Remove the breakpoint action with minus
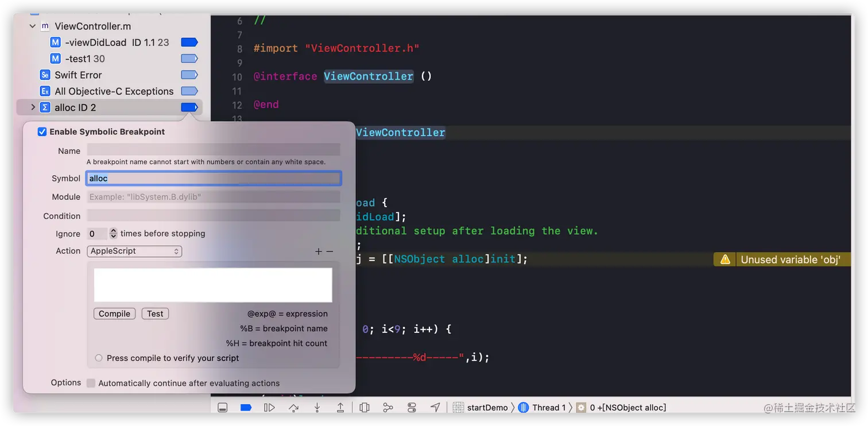 pyautogui.click(x=330, y=251)
